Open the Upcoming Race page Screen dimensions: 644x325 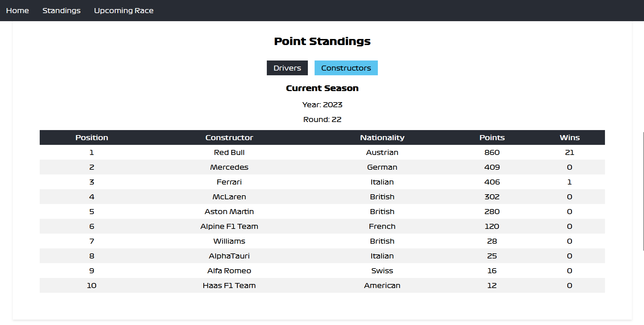(x=124, y=10)
